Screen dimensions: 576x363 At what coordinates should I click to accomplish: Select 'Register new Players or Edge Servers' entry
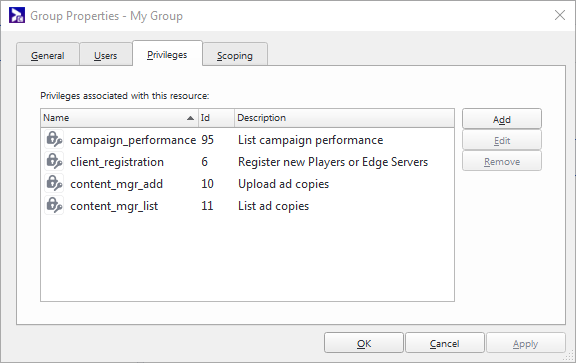click(x=333, y=162)
